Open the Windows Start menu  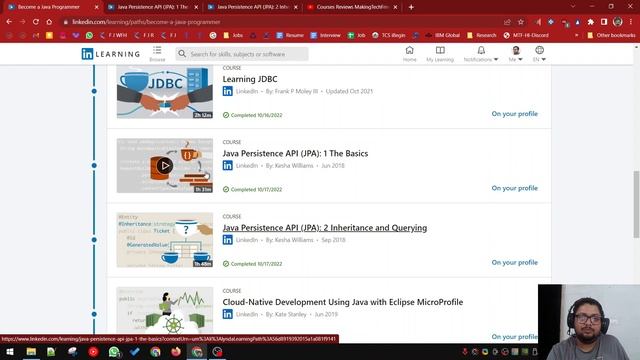tap(9, 352)
